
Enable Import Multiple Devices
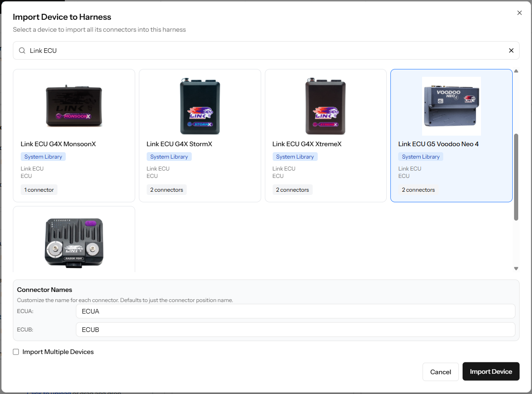point(16,351)
